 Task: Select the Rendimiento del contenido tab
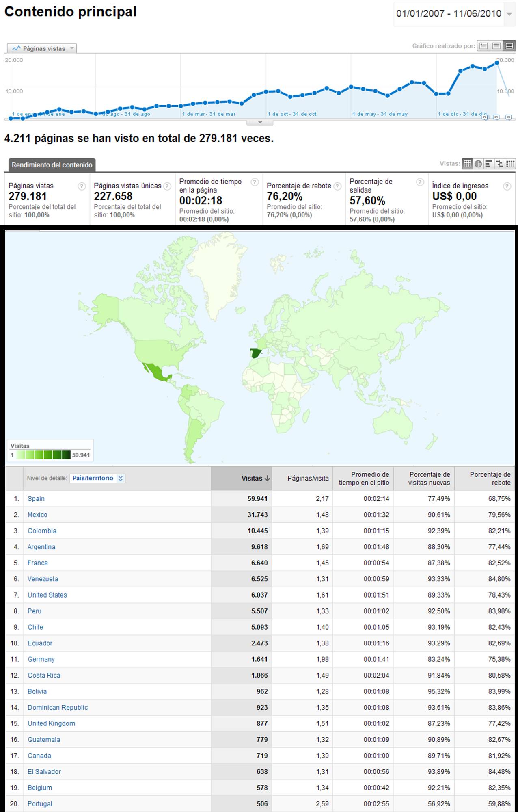pyautogui.click(x=52, y=165)
